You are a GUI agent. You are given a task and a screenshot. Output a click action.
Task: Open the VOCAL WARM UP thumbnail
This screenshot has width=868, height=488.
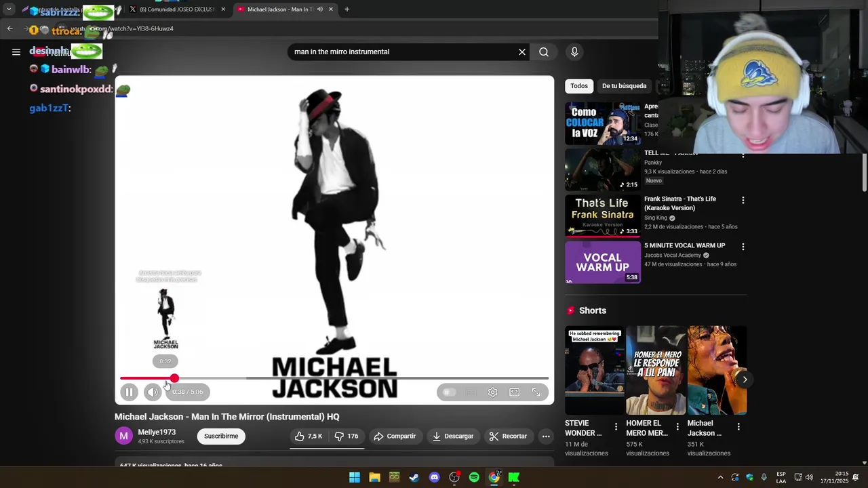tap(603, 262)
